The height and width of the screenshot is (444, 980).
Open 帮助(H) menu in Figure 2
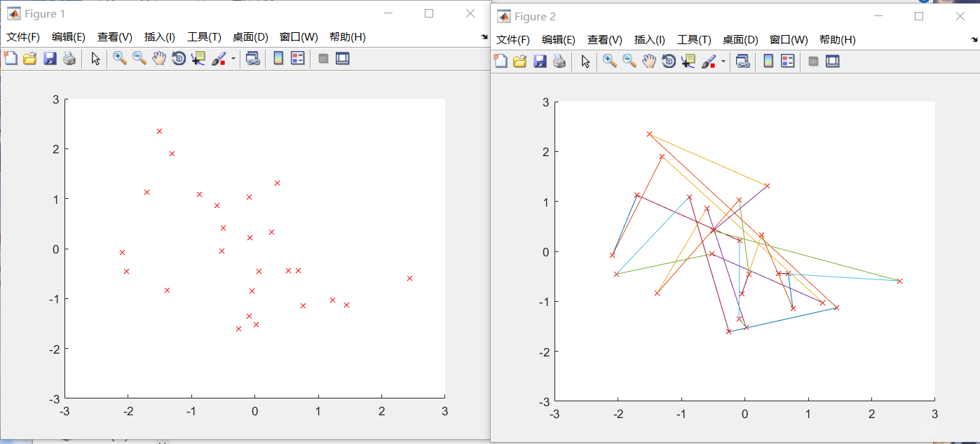[838, 40]
